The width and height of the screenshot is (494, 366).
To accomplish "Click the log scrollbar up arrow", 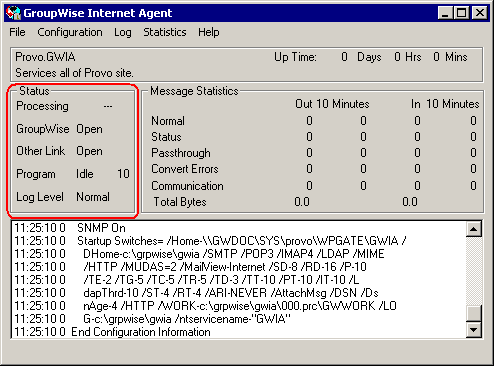I will point(474,229).
